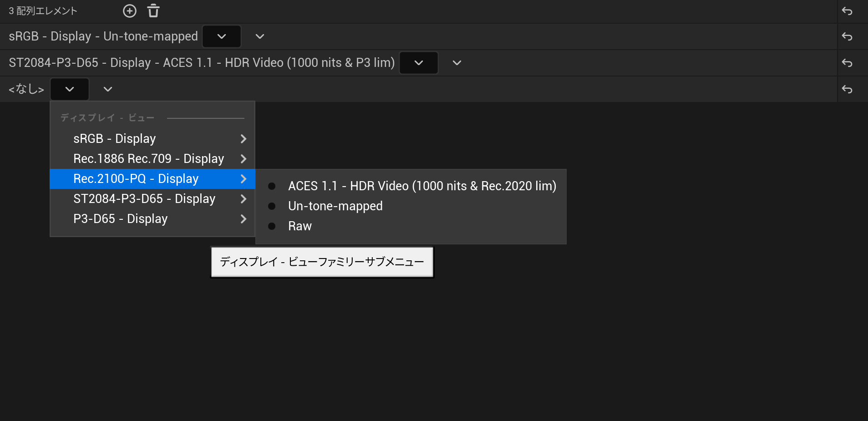Open the sRGB - Display Un-tone-mapped combo box
Viewport: 868px width, 421px height.
coord(222,36)
